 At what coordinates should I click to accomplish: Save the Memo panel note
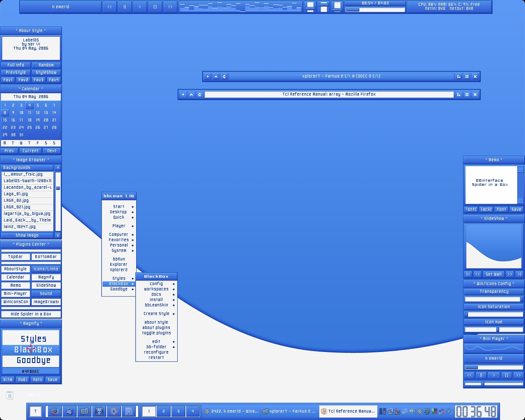(x=516, y=209)
